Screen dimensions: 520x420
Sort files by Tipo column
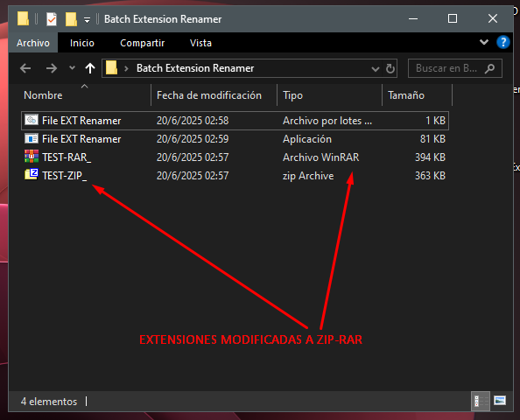tap(293, 95)
